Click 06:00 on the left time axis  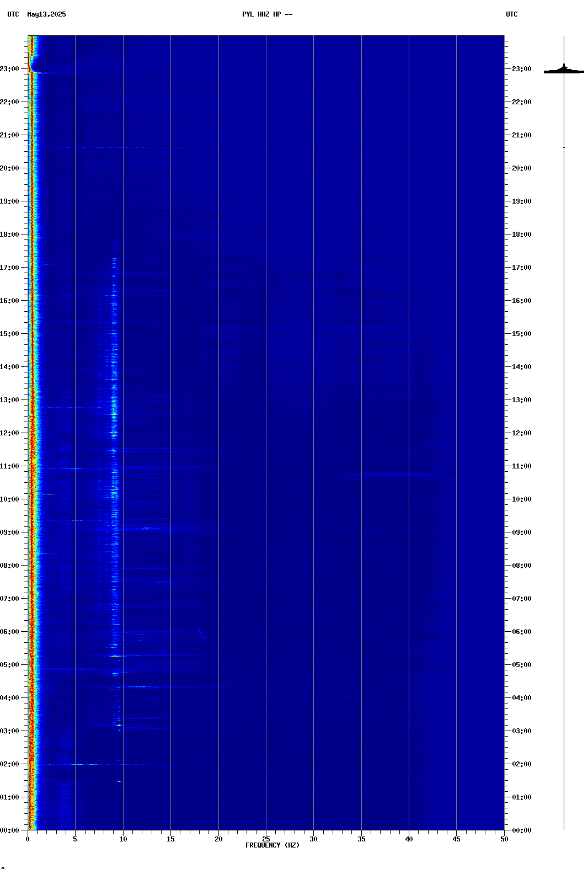click(9, 632)
